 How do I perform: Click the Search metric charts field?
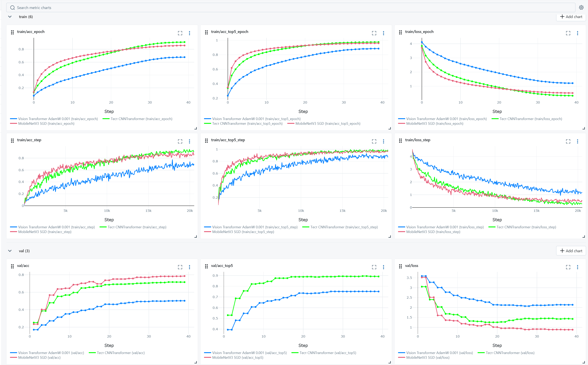point(290,8)
